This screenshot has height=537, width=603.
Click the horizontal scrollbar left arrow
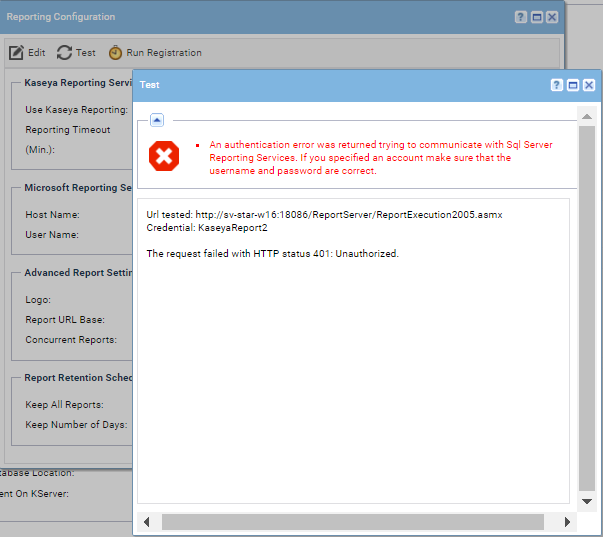click(146, 522)
